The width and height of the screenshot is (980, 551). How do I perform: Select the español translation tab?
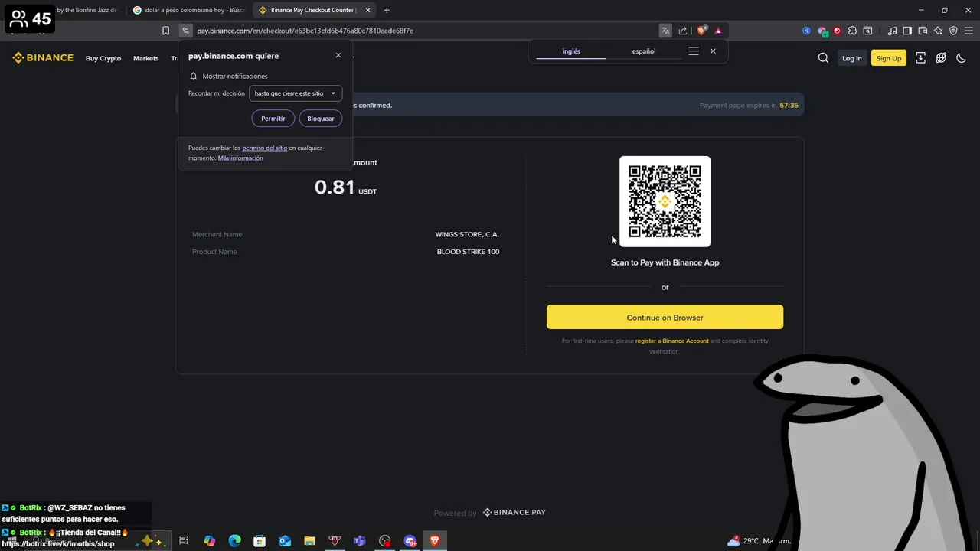point(644,51)
